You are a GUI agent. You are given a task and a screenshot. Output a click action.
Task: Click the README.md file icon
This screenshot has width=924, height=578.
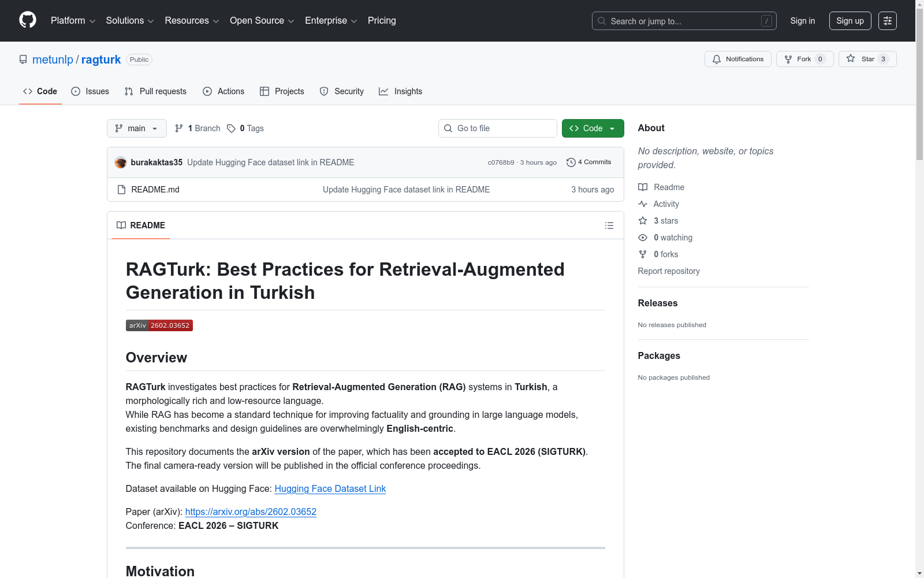click(121, 190)
